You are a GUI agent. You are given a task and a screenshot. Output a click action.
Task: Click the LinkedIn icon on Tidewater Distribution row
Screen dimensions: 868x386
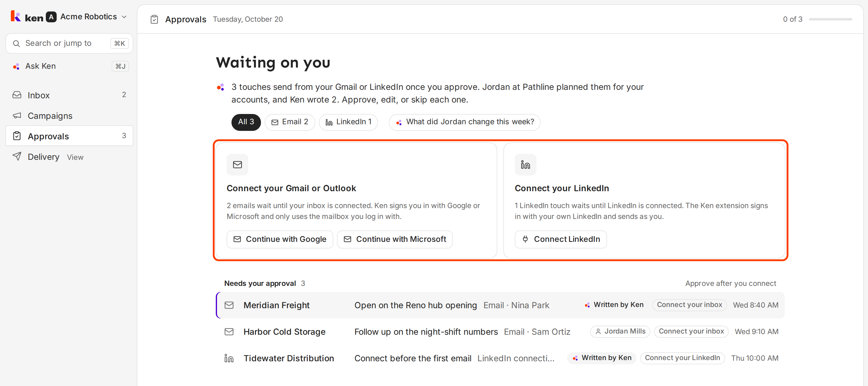click(229, 358)
